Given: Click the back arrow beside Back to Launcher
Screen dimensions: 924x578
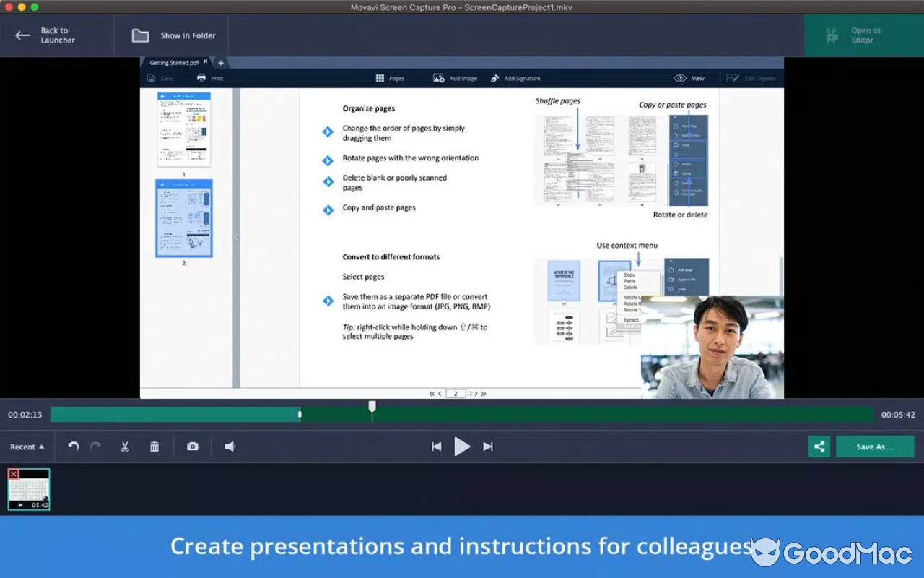Looking at the screenshot, I should 22,35.
